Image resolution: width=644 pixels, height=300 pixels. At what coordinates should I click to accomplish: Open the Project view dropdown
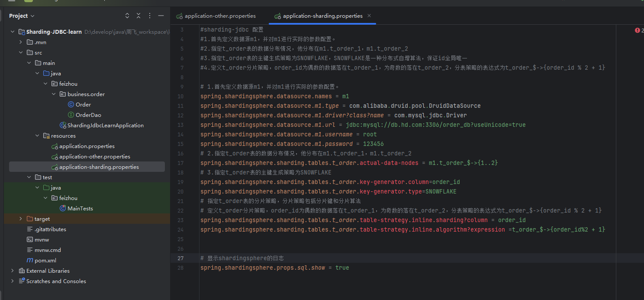pos(22,16)
